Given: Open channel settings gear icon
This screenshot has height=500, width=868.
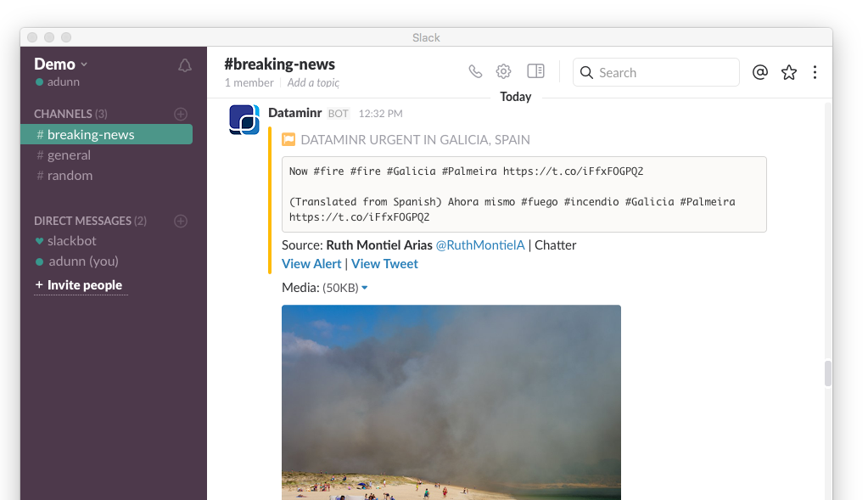Looking at the screenshot, I should pyautogui.click(x=503, y=72).
